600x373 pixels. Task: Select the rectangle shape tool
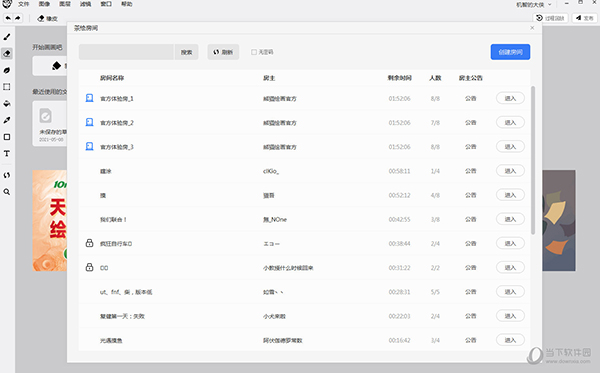pyautogui.click(x=7, y=137)
